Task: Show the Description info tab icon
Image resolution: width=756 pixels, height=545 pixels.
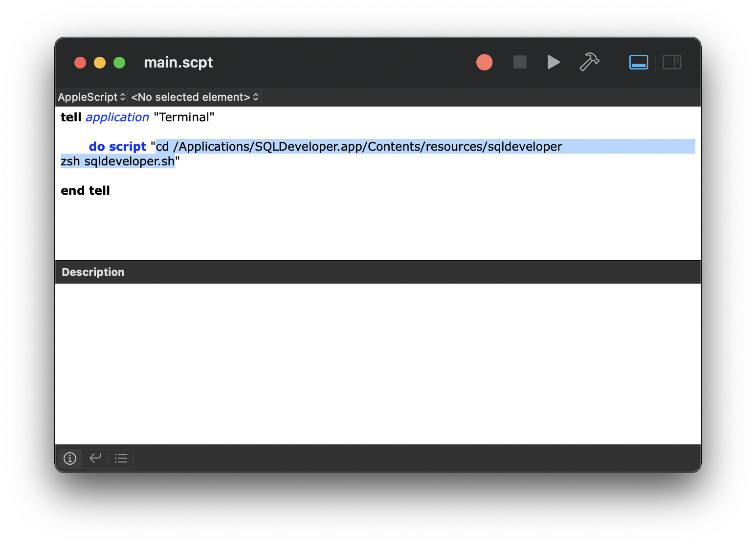Action: [x=70, y=458]
